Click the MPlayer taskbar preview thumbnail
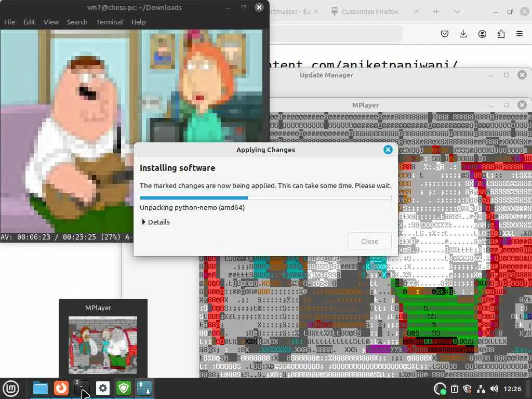532x399 pixels. coord(103,345)
